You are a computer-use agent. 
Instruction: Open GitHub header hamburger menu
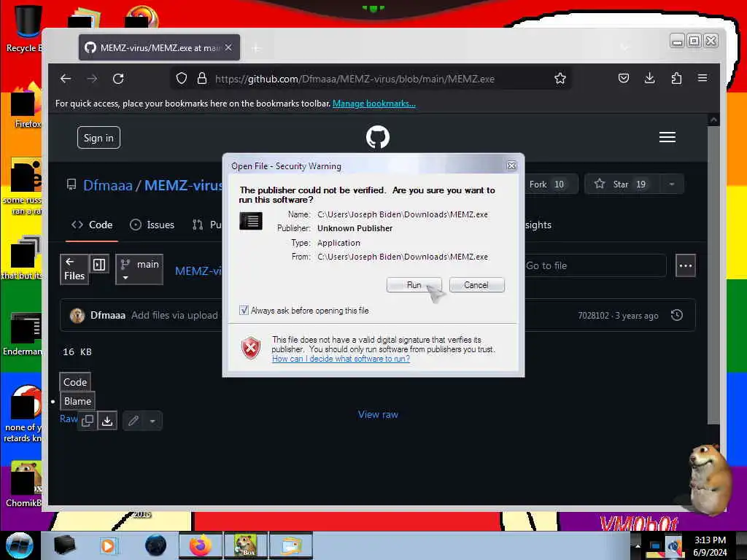pos(667,137)
